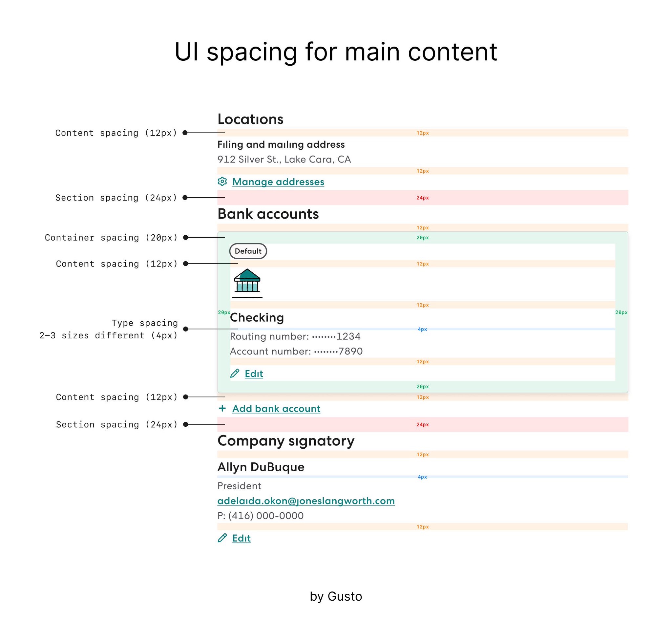
Task: Click the Default badge on the bank card
Action: pos(248,251)
